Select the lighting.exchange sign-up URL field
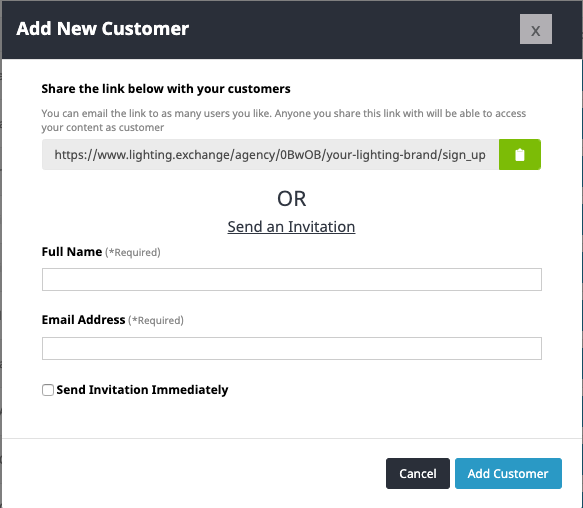Viewport: 583px width, 508px height. (x=270, y=155)
